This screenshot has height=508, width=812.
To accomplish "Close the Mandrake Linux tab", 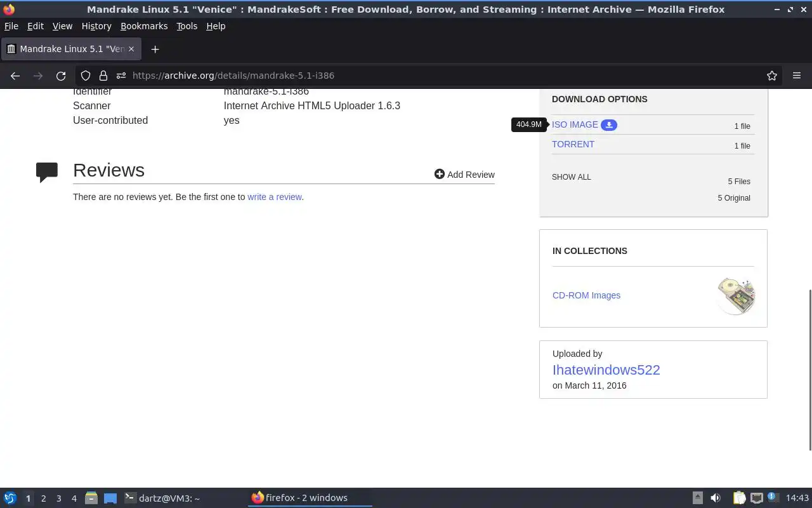I will click(x=132, y=49).
